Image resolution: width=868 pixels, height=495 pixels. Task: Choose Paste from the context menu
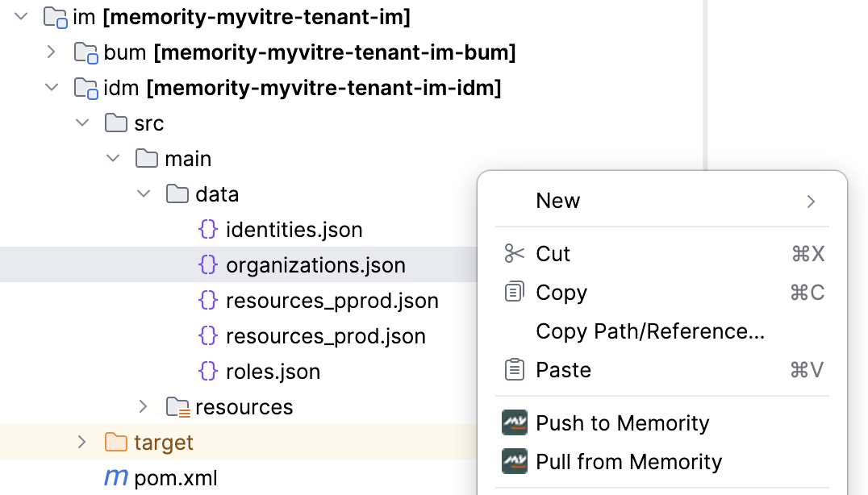(662, 369)
